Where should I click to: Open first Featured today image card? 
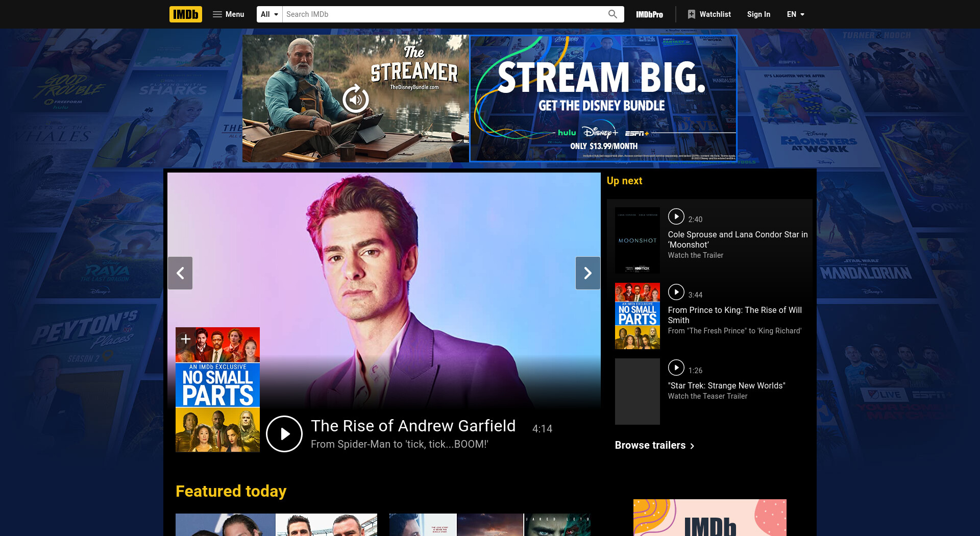[276, 525]
